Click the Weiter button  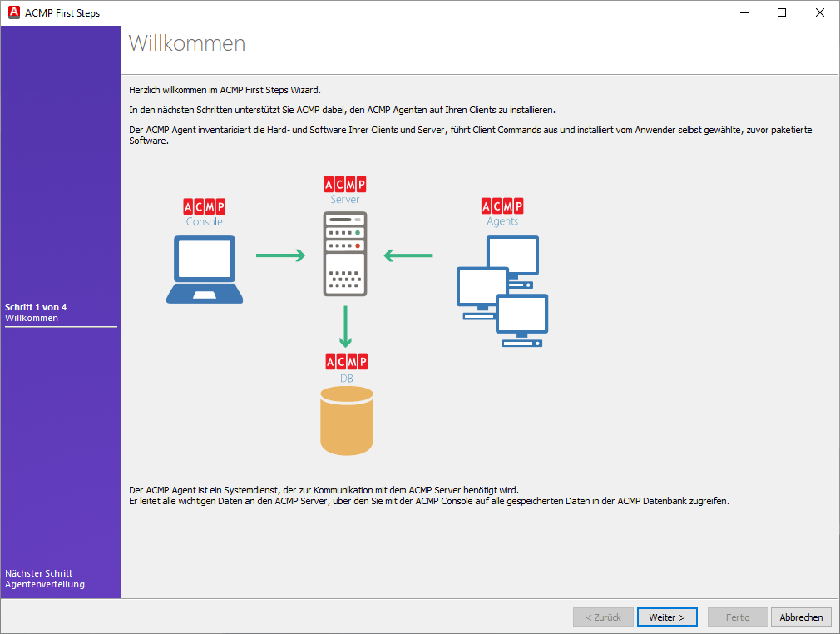(667, 617)
